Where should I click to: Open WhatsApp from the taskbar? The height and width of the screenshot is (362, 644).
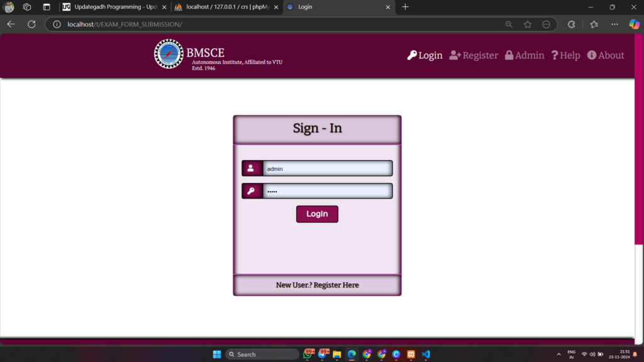click(x=308, y=354)
